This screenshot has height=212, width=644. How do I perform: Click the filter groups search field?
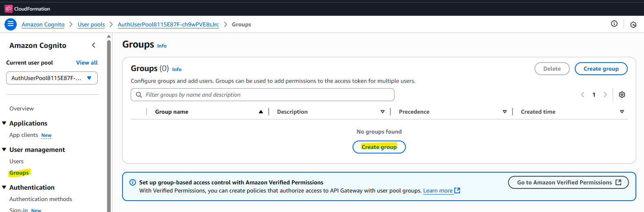click(x=263, y=95)
